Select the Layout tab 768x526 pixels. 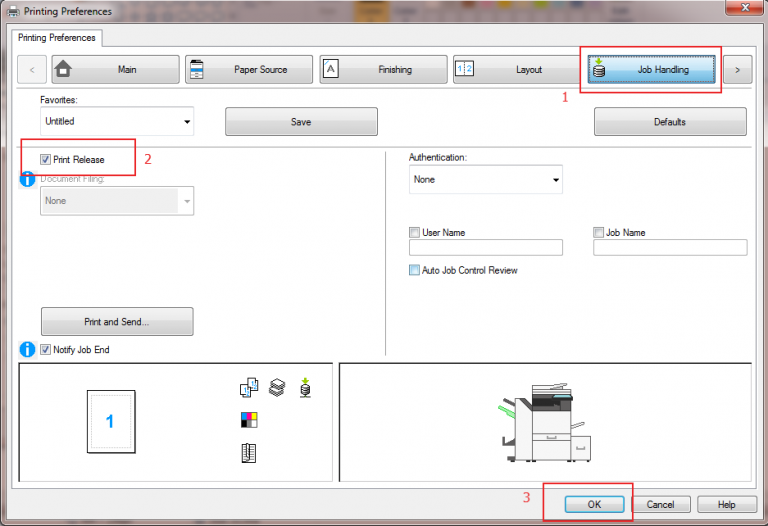pyautogui.click(x=517, y=70)
